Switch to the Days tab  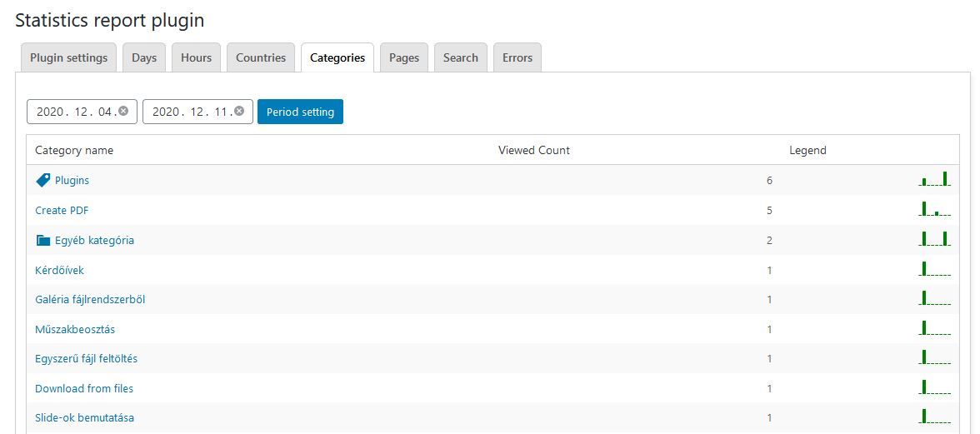tap(144, 58)
